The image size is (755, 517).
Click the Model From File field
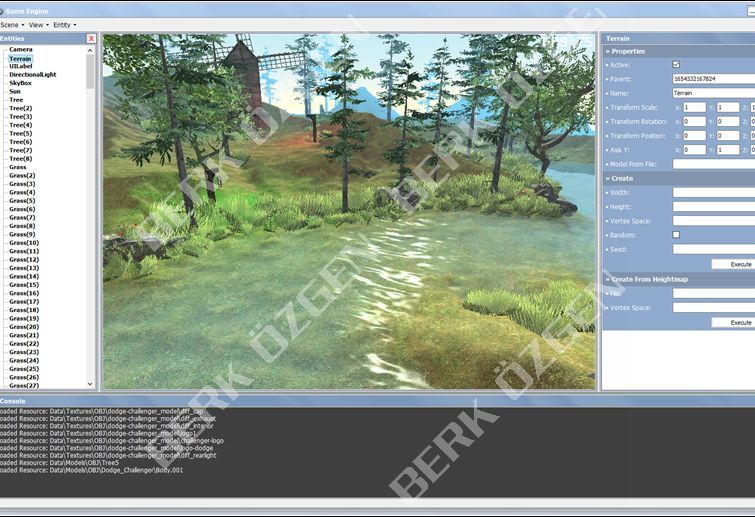tap(714, 164)
